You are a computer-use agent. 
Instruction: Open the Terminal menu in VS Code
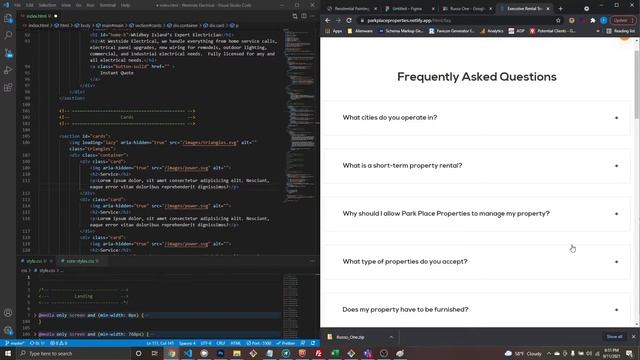[108, 5]
